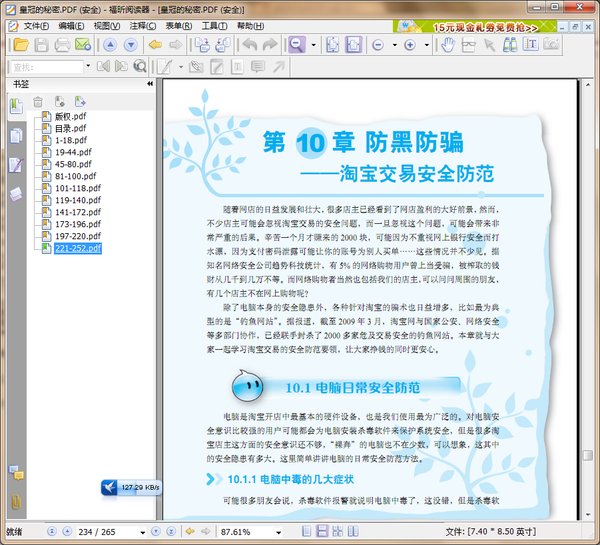Screen dimensions: 600x545
Task: Click the Open file folder icon
Action: (21, 45)
